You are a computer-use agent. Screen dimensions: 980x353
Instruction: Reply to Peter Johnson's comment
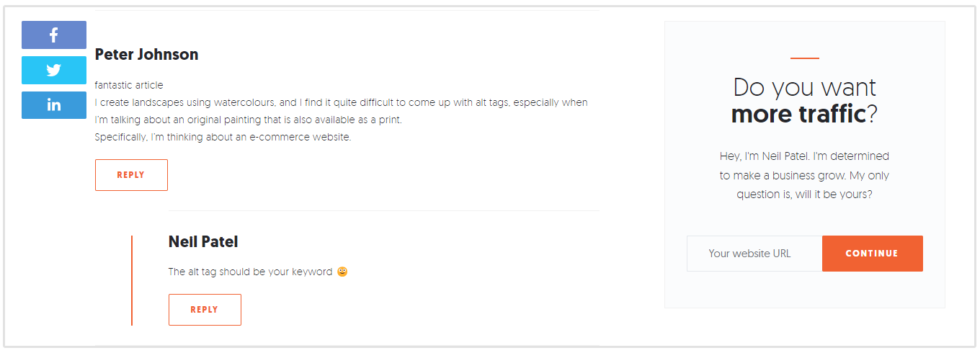pyautogui.click(x=131, y=175)
